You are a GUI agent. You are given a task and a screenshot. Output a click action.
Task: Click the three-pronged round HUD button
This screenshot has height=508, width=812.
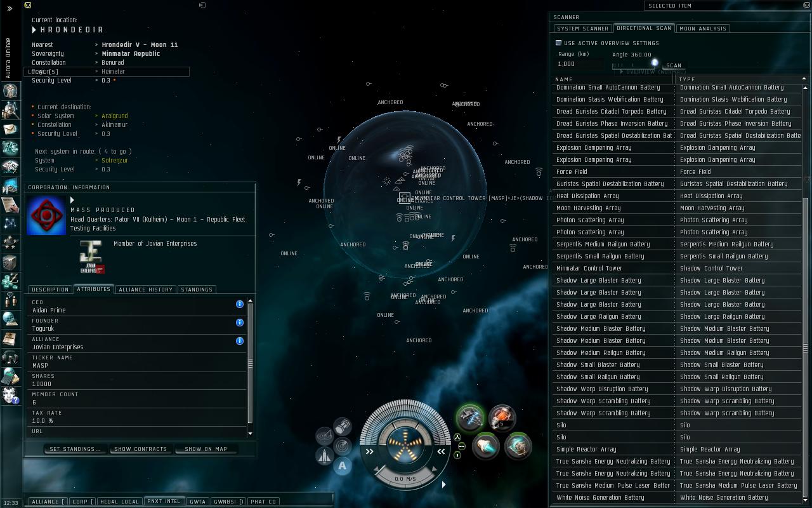point(457,437)
